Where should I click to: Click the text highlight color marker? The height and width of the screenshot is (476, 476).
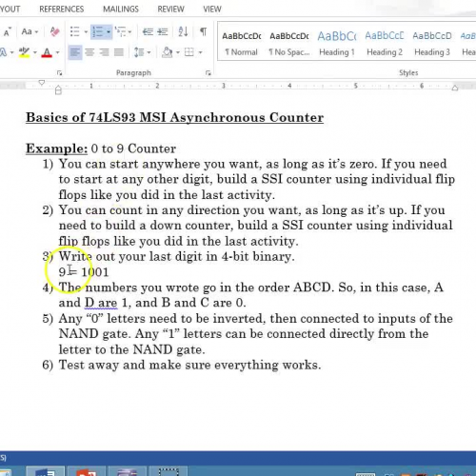point(24,52)
